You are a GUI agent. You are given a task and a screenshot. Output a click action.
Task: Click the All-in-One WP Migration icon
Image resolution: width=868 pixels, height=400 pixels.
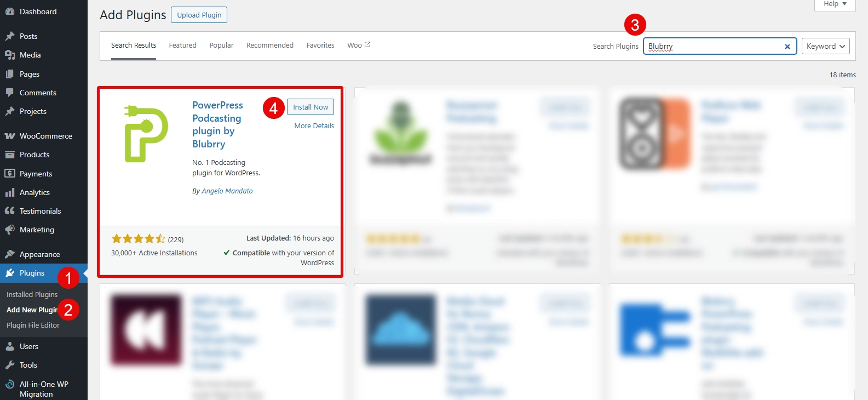pos(9,384)
